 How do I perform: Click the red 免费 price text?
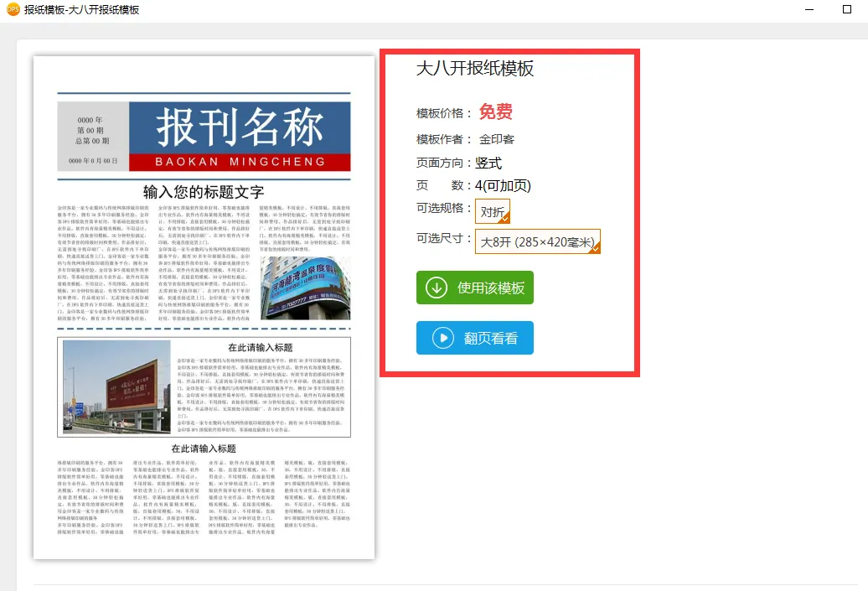click(x=495, y=111)
